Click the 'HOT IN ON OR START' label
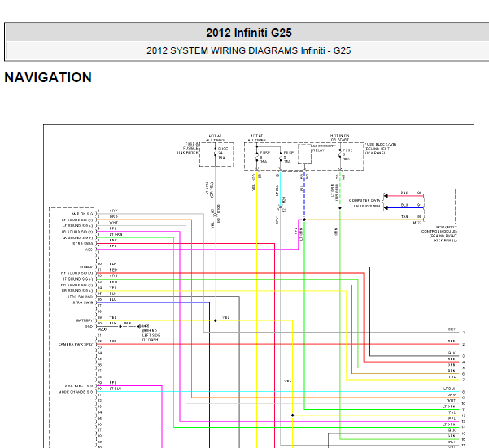The height and width of the screenshot is (448, 489). click(x=339, y=137)
